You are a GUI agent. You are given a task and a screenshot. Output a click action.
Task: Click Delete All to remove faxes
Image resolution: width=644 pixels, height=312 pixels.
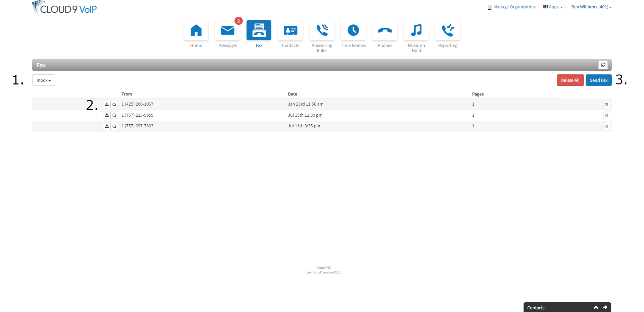click(x=570, y=80)
